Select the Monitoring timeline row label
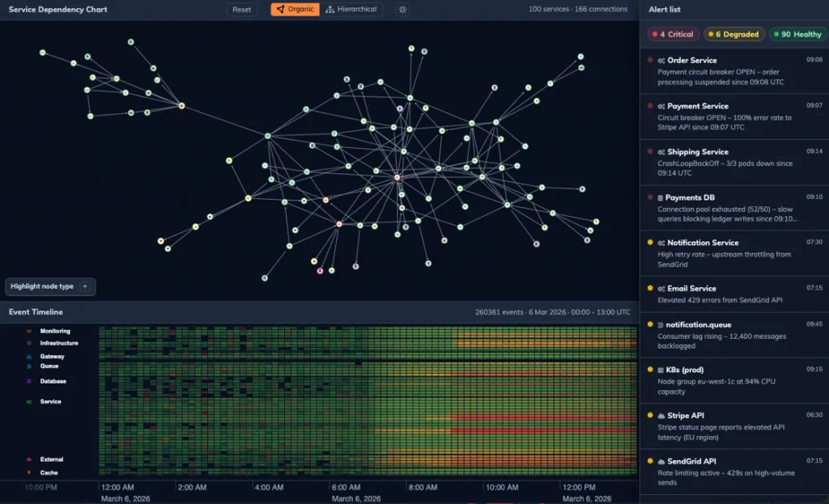 point(55,331)
